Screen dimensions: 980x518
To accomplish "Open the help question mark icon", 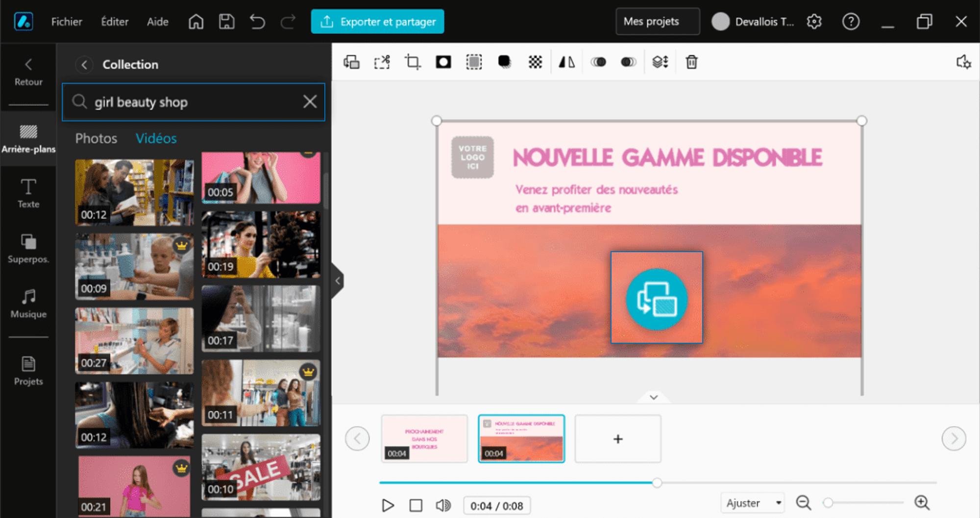I will [851, 22].
